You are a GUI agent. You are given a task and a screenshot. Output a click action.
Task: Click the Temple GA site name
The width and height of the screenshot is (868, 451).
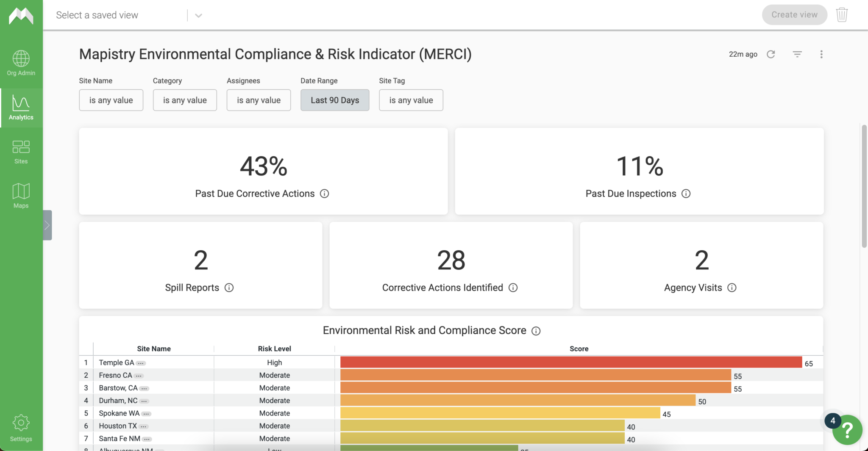point(116,362)
